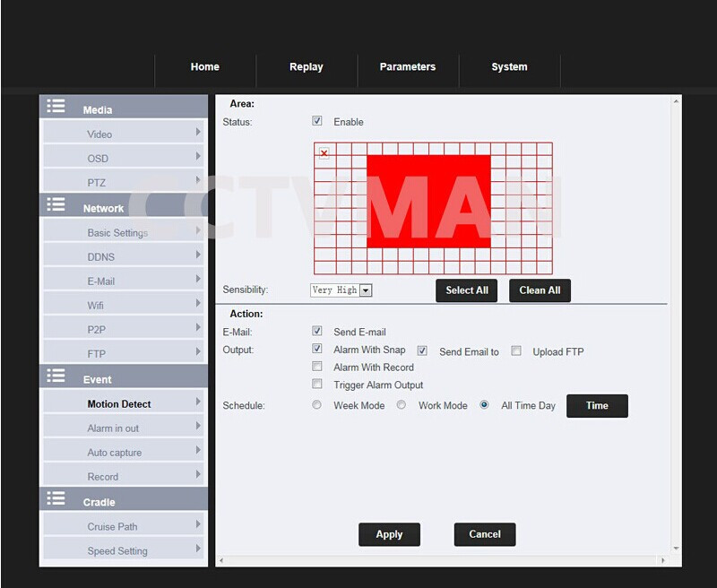The width and height of the screenshot is (717, 588).
Task: Click the list icon beside Event
Action: [x=56, y=376]
